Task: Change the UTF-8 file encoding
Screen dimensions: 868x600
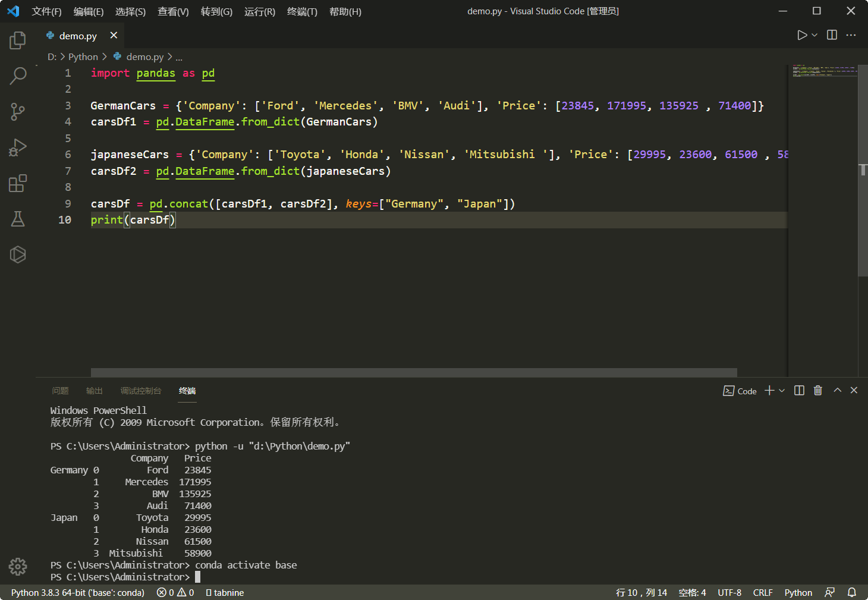Action: coord(729,593)
